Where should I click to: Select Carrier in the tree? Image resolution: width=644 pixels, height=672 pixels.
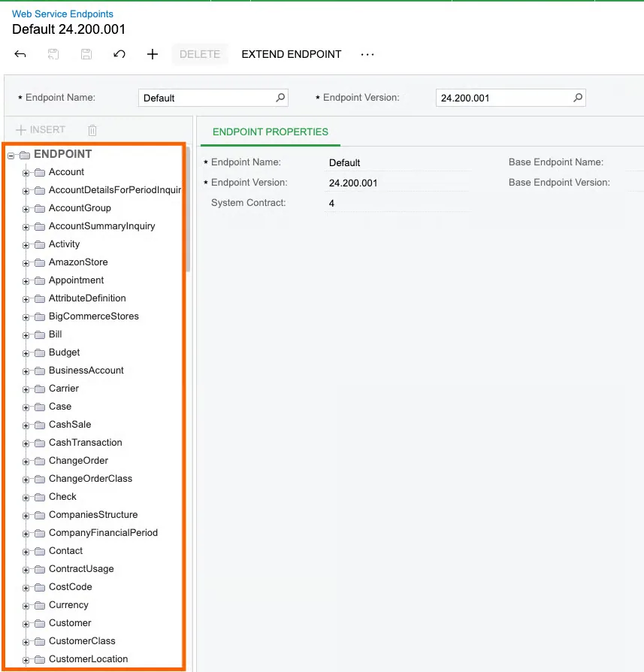pyautogui.click(x=64, y=389)
